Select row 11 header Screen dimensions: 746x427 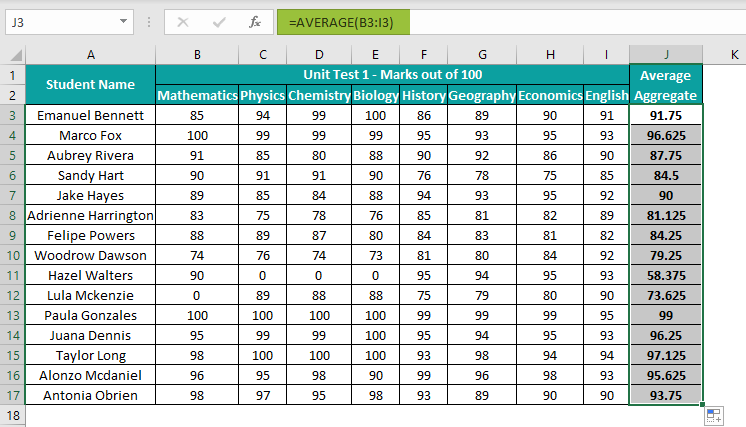coord(12,275)
